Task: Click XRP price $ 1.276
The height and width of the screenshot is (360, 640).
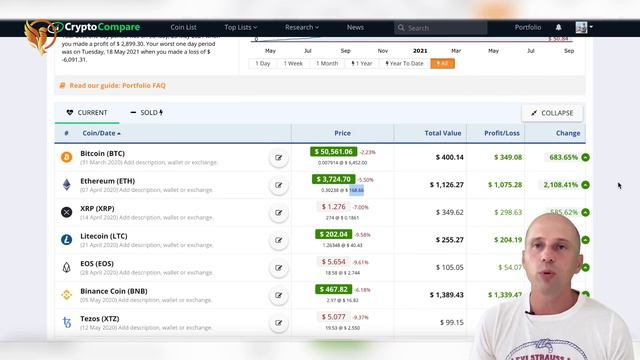Action: point(333,207)
